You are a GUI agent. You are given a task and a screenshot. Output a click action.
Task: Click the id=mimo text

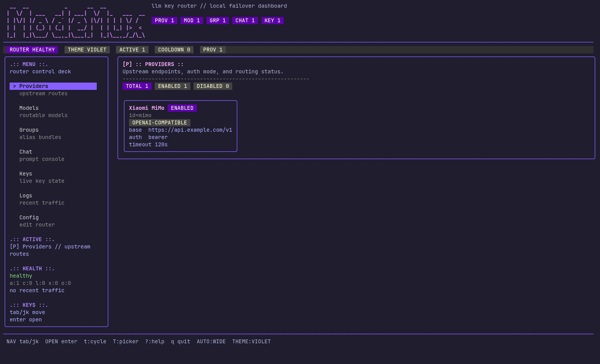coord(140,115)
